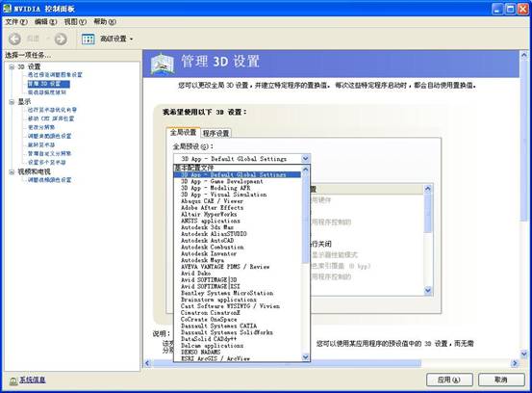Collapse the 视频和电视 tree node
This screenshot has height=393, width=532.
point(12,171)
